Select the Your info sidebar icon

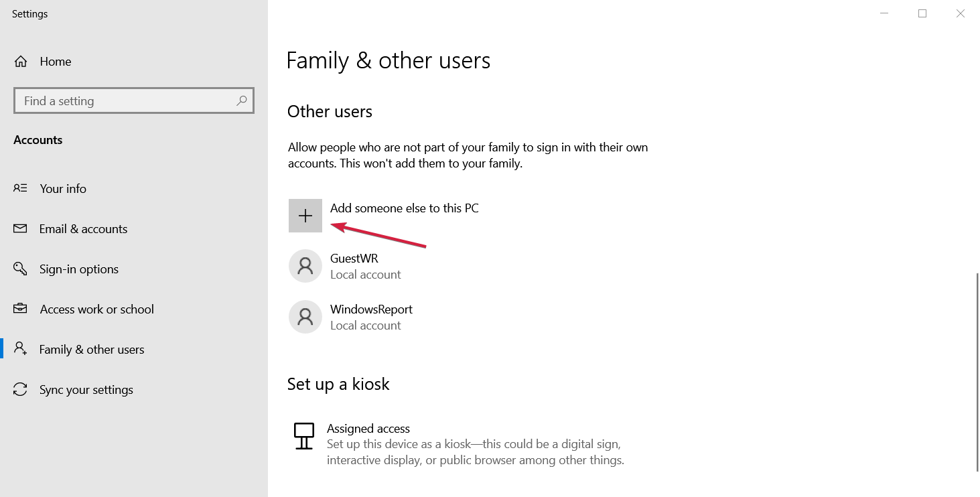pyautogui.click(x=21, y=188)
